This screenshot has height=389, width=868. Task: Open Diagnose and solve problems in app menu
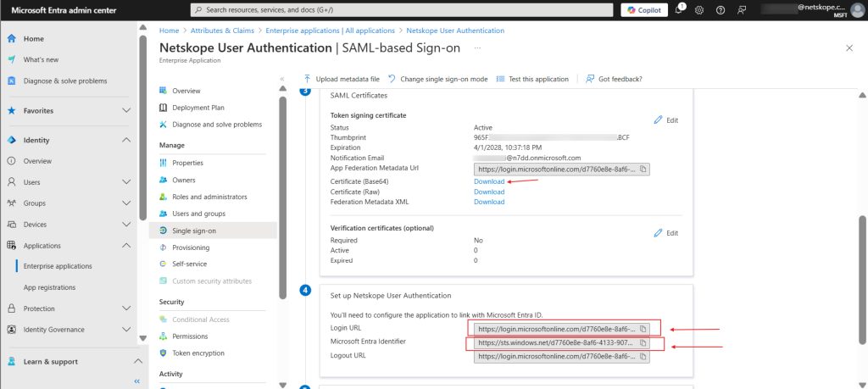217,125
